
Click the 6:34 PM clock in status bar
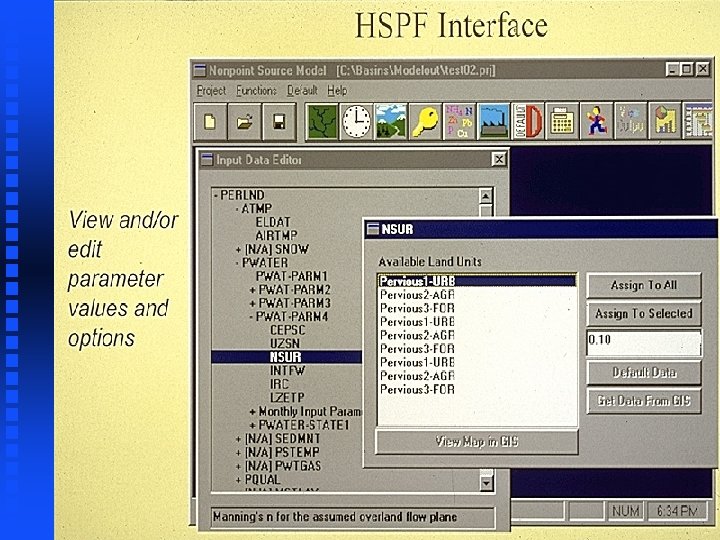click(677, 511)
